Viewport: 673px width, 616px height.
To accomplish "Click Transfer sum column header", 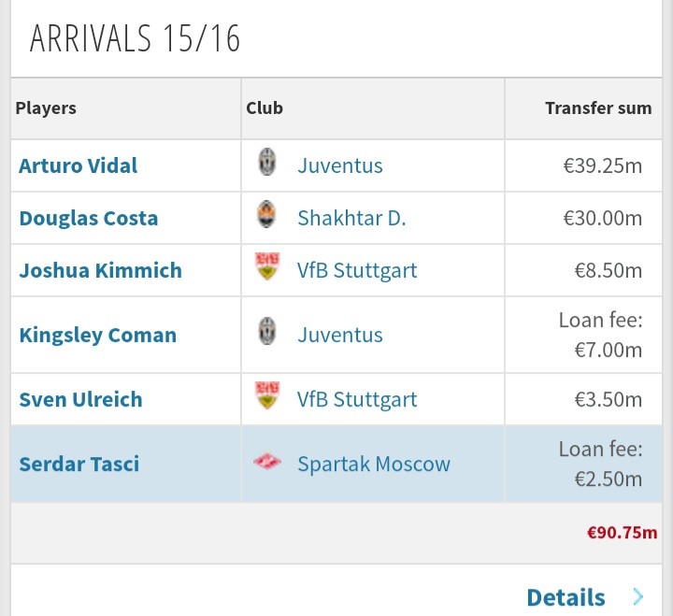I will (x=598, y=108).
